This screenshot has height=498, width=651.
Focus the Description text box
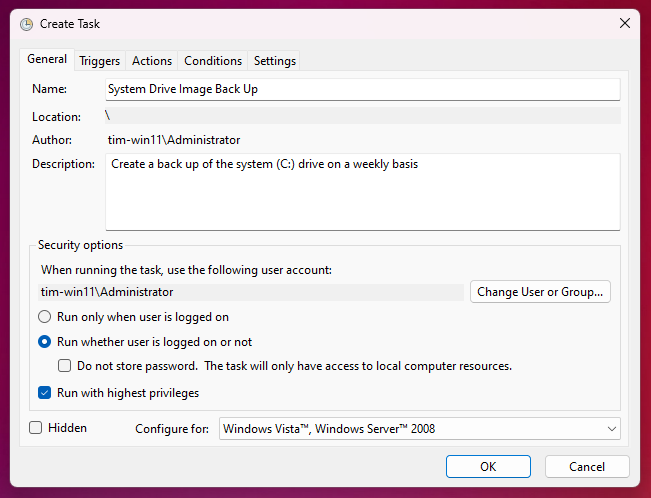(x=362, y=191)
